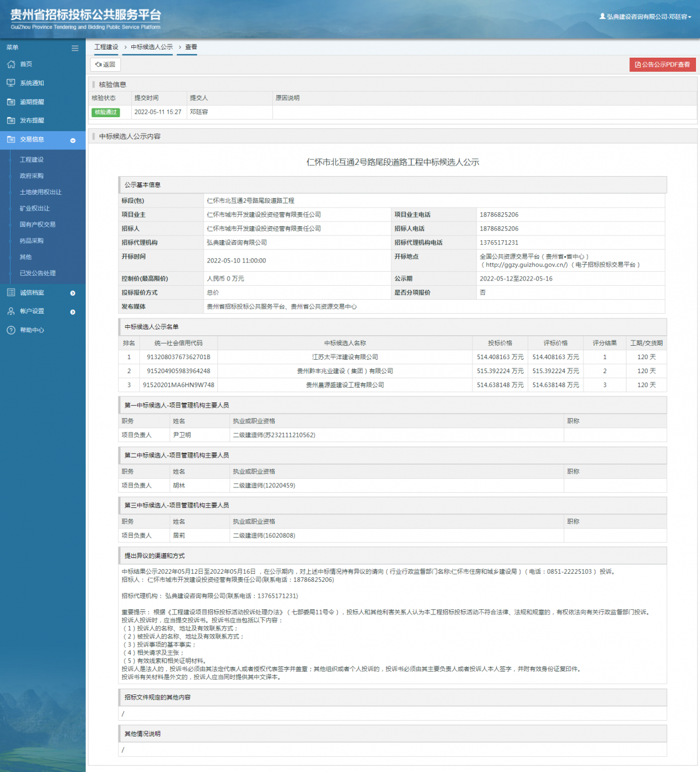The width and height of the screenshot is (700, 772).
Task: Click 工程建设 breadcrumb link
Action: [106, 47]
